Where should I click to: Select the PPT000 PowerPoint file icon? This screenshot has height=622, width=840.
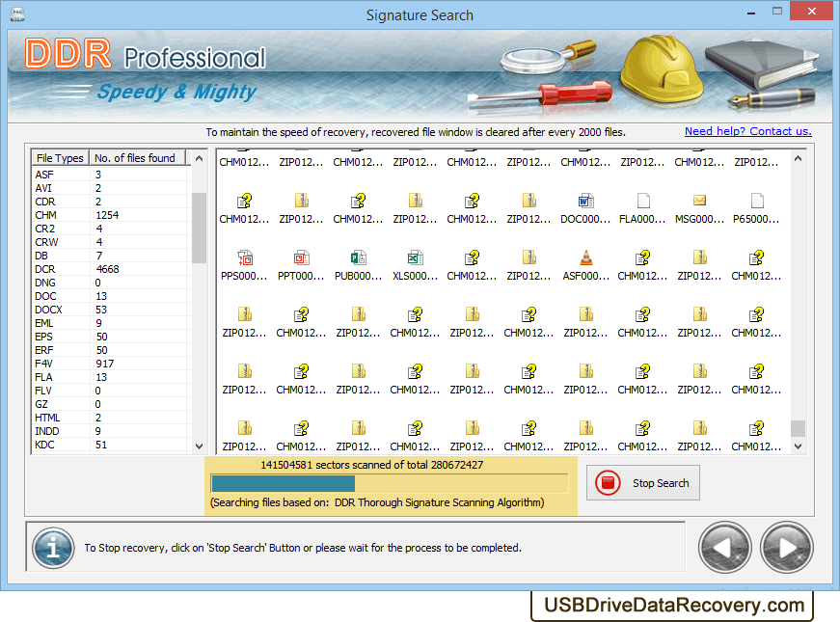302,257
